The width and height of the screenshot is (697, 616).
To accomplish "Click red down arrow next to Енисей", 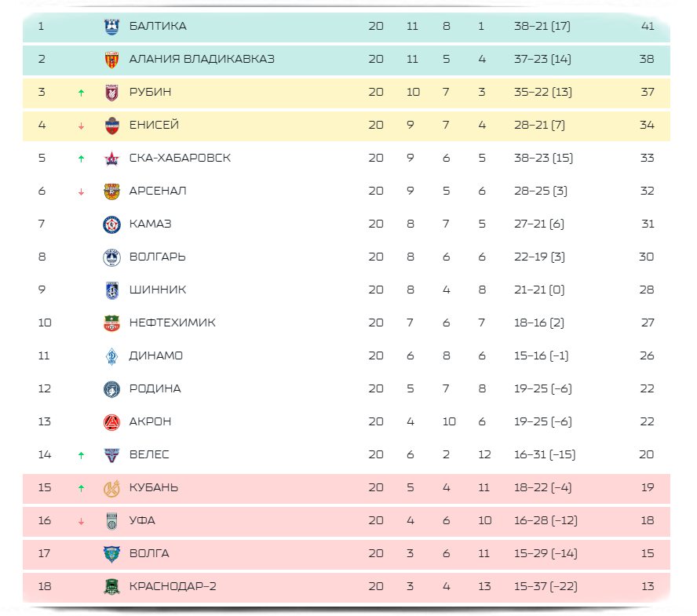I will pyautogui.click(x=81, y=126).
